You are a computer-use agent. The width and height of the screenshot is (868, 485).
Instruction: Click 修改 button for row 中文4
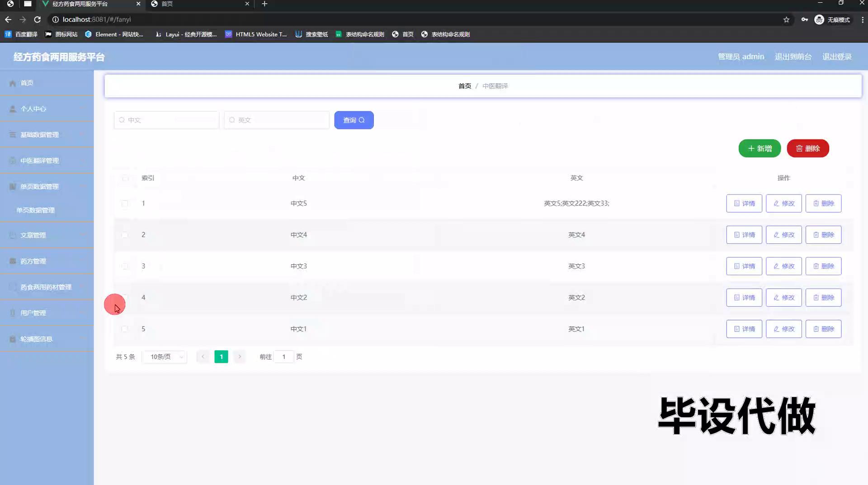pyautogui.click(x=783, y=235)
